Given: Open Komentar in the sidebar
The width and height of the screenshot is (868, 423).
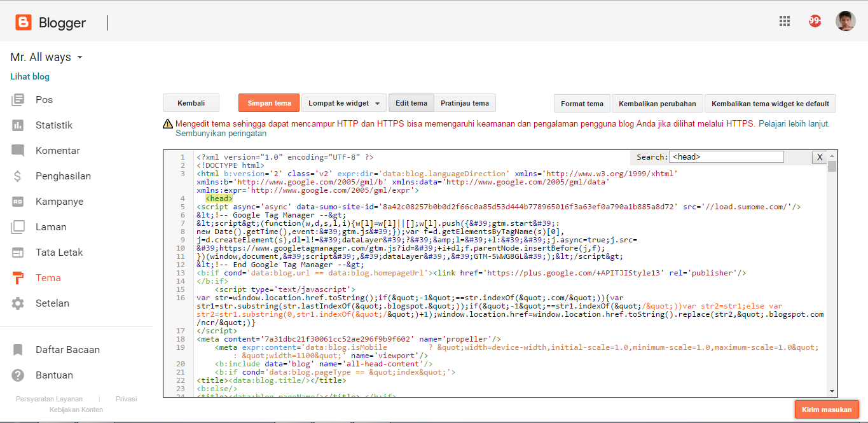Looking at the screenshot, I should [58, 151].
